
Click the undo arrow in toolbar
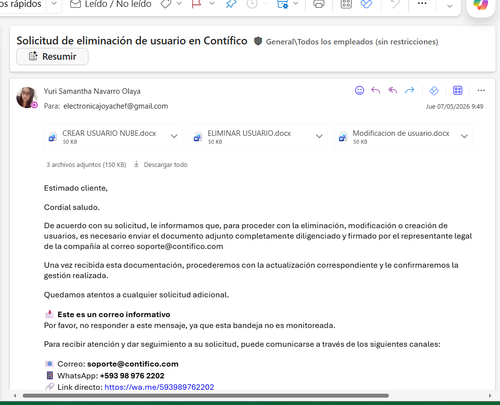click(x=395, y=4)
